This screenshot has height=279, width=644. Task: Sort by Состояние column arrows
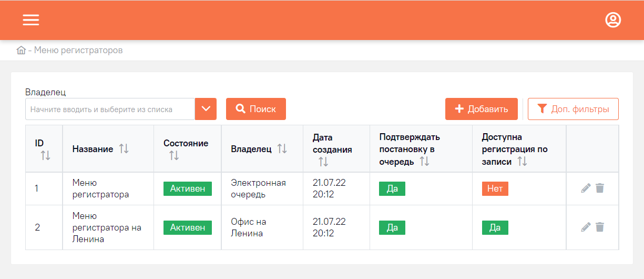pos(174,155)
